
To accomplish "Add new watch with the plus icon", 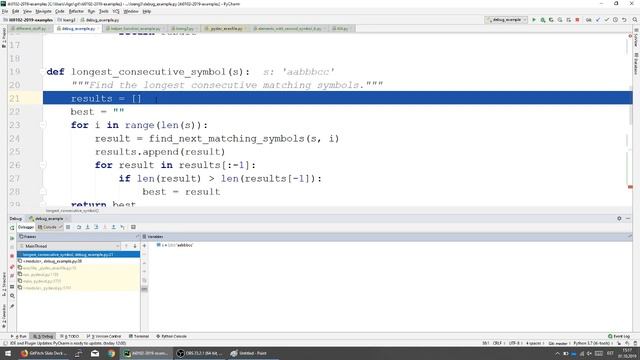I will [x=144, y=246].
